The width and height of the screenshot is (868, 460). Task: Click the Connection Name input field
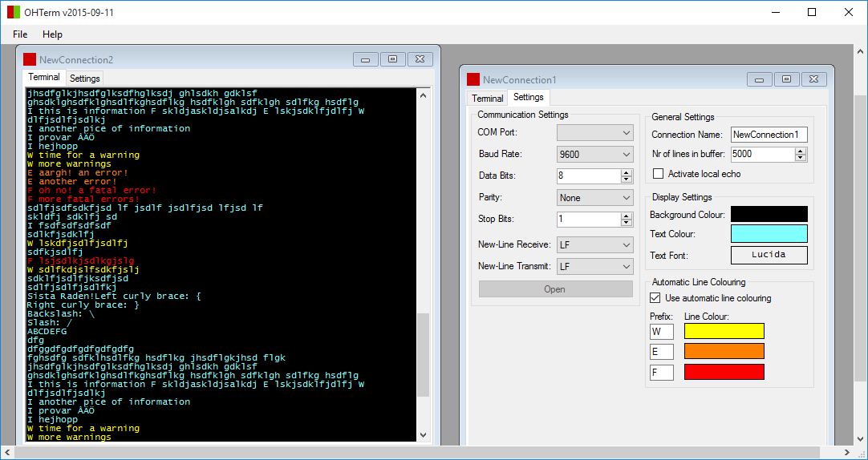[x=769, y=135]
